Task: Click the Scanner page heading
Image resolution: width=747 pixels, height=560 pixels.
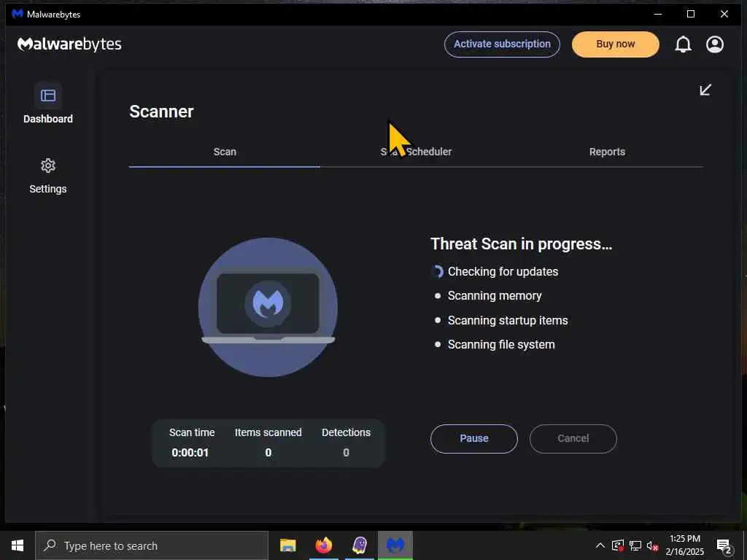Action: (161, 112)
